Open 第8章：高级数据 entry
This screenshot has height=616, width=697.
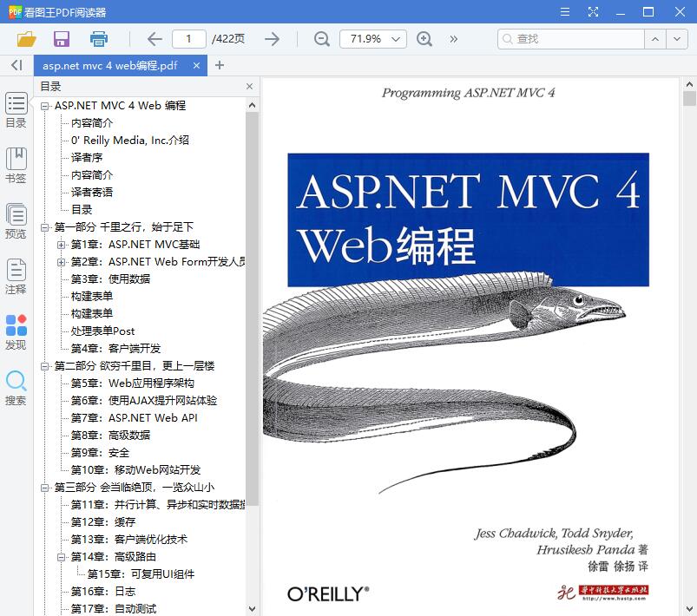click(110, 436)
